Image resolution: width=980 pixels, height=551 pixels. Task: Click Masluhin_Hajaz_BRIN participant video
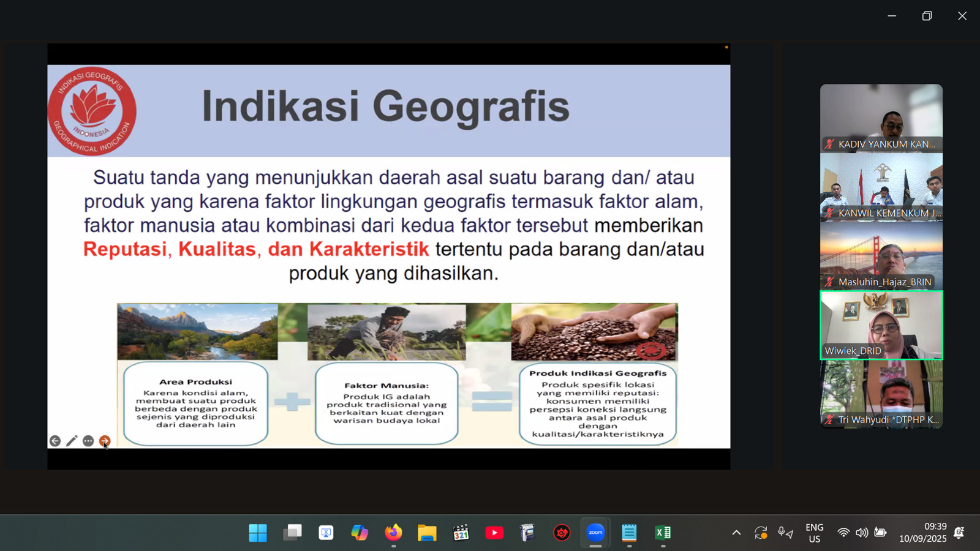tap(881, 256)
